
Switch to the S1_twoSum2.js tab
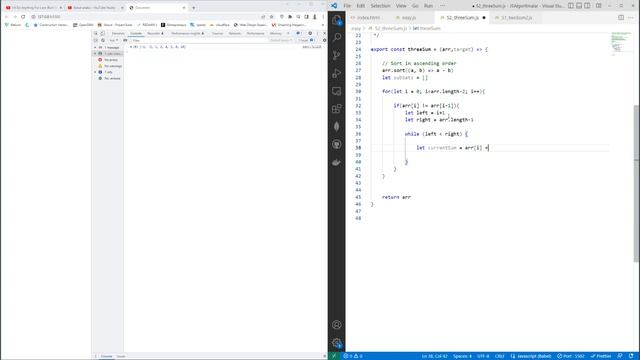516,18
